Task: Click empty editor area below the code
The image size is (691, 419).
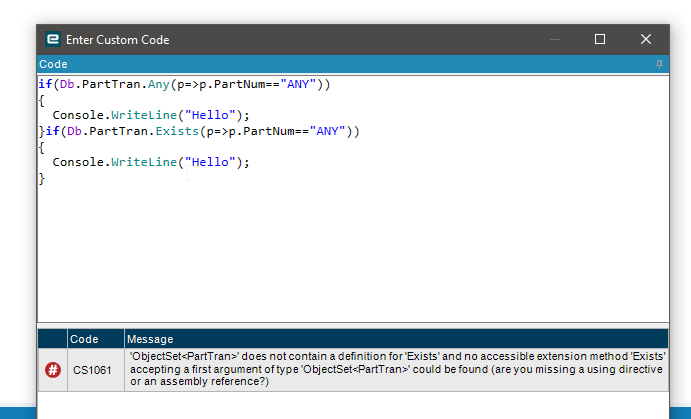Action: coord(353,251)
